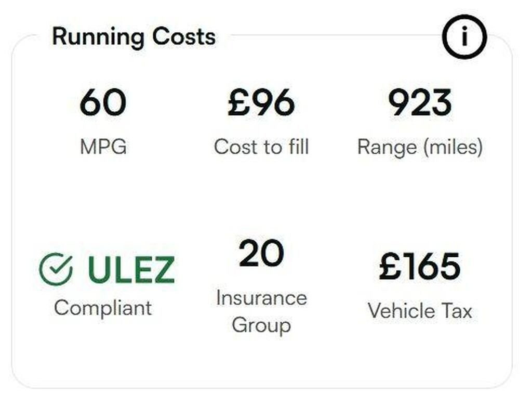
Task: Click the 923 range value
Action: (x=420, y=102)
